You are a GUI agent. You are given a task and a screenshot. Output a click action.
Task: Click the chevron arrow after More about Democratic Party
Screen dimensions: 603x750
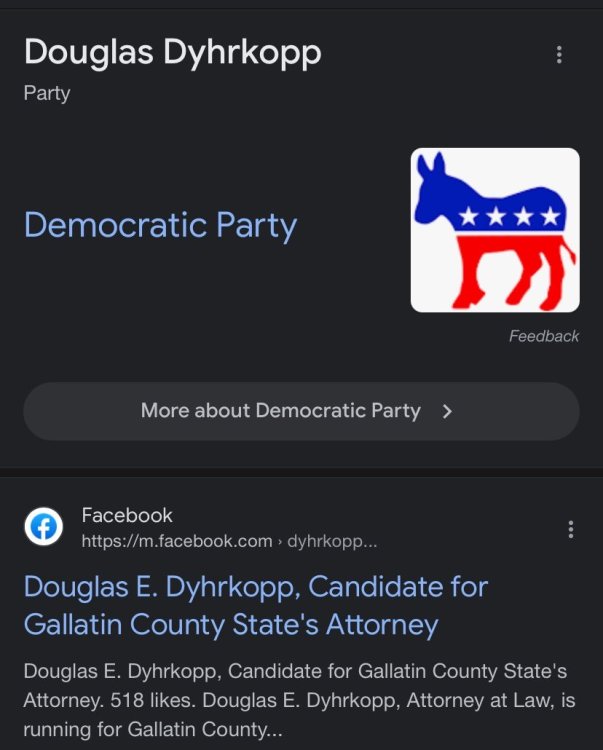click(x=447, y=411)
